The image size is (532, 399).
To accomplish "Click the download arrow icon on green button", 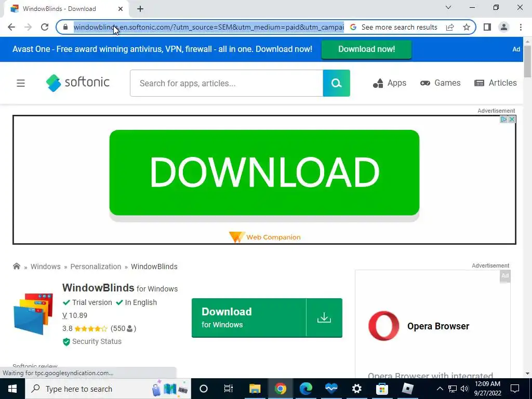I will tap(324, 318).
